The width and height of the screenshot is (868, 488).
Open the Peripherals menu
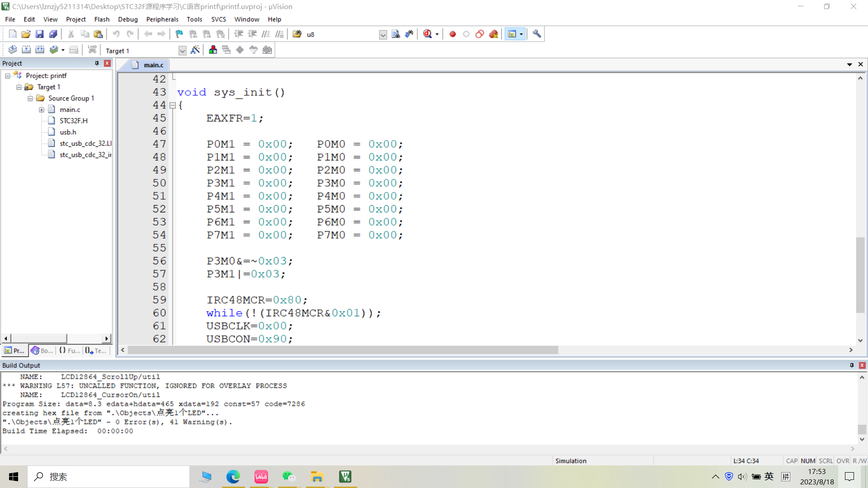tap(162, 19)
